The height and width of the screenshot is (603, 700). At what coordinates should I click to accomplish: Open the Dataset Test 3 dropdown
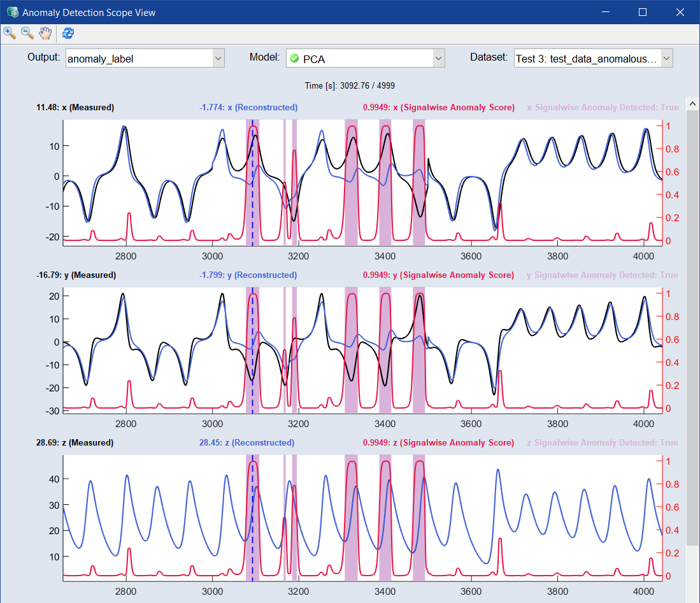click(x=666, y=59)
